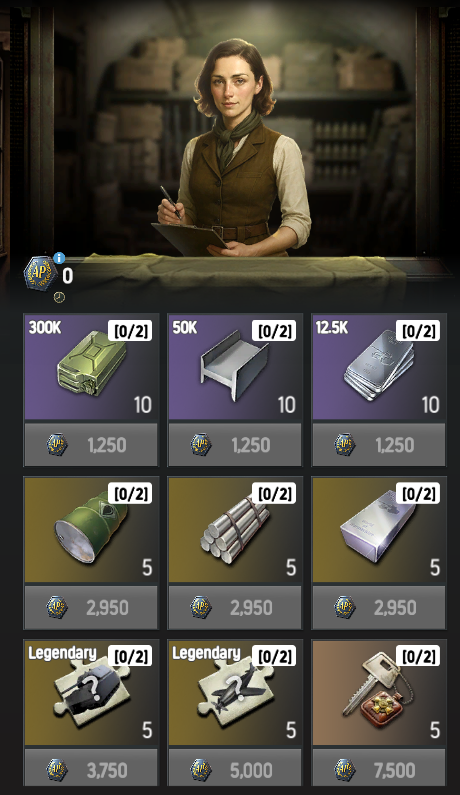
Task: Purchase tank puzzle for 3,750 AP
Action: point(91,770)
